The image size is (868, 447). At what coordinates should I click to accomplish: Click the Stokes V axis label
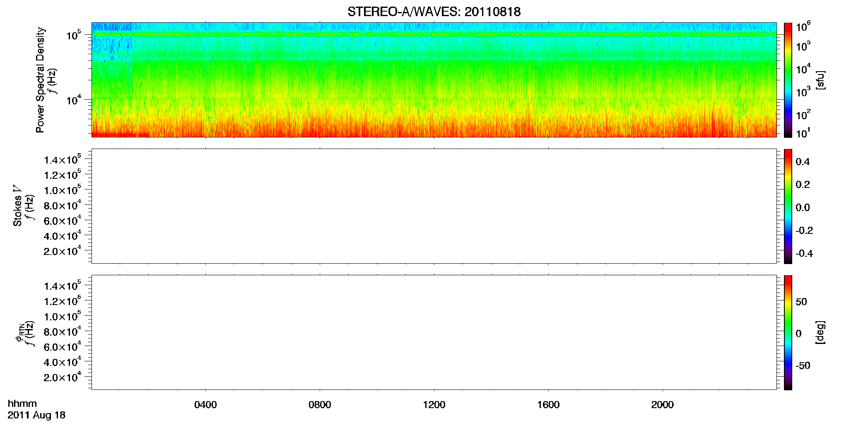pyautogui.click(x=17, y=206)
